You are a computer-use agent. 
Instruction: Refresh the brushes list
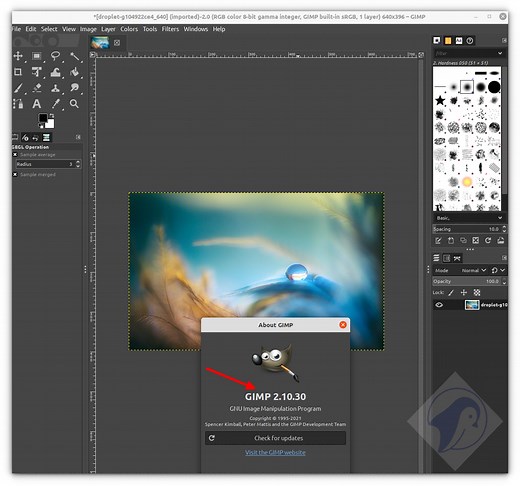[x=488, y=241]
